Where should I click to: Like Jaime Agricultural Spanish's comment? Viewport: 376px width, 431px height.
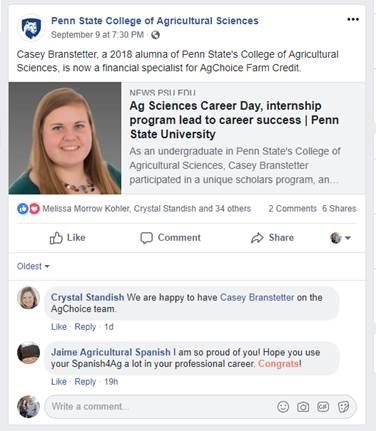pos(59,381)
